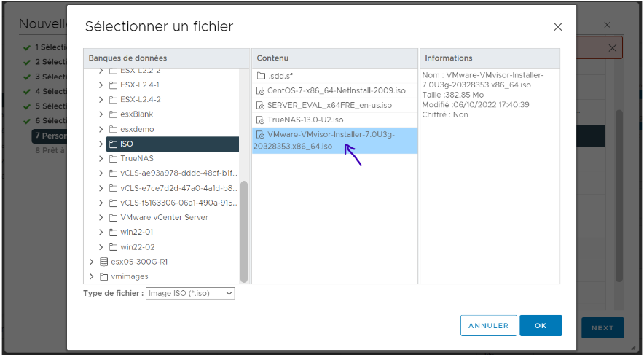This screenshot has height=355, width=644.
Task: Click the Contenu column header
Action: tap(334, 58)
